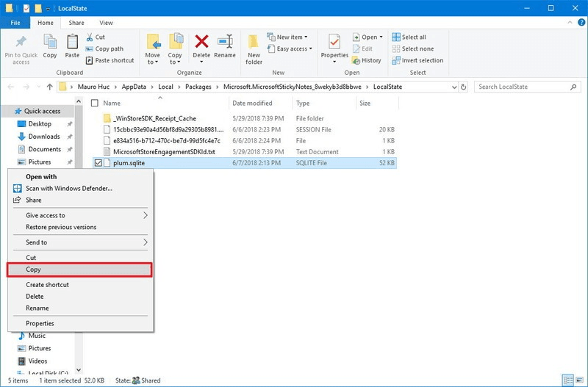Click Copy path in Clipboard group
This screenshot has height=387, width=588.
coord(108,49)
